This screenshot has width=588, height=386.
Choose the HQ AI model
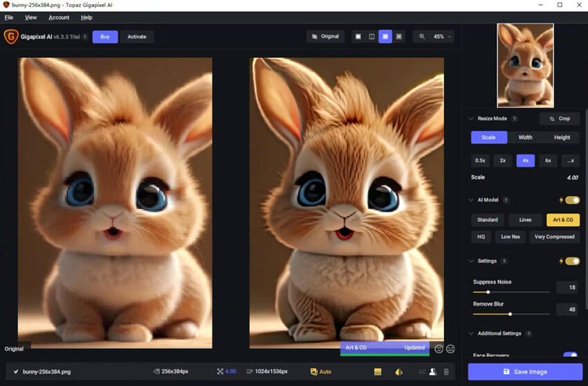[x=481, y=237]
